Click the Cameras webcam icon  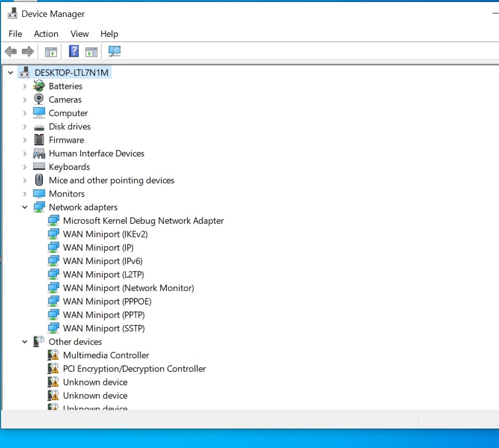(39, 99)
